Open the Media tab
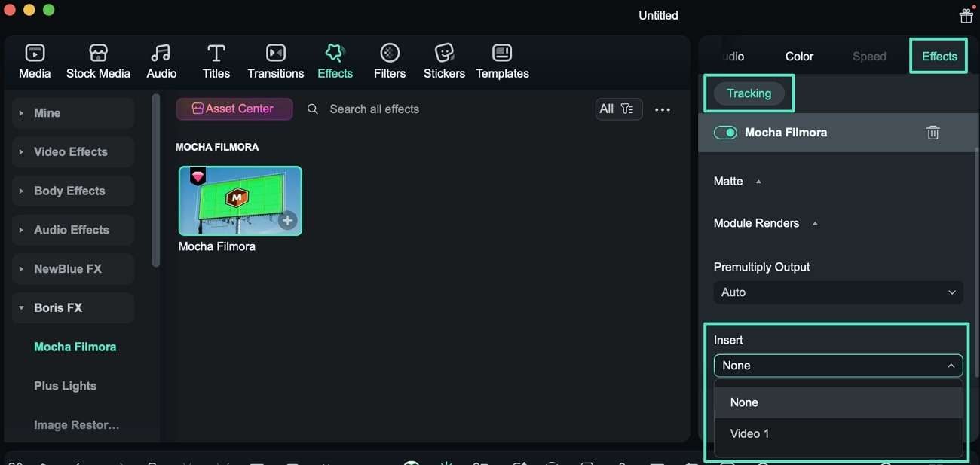Screen dimensions: 980x465 pyautogui.click(x=35, y=62)
